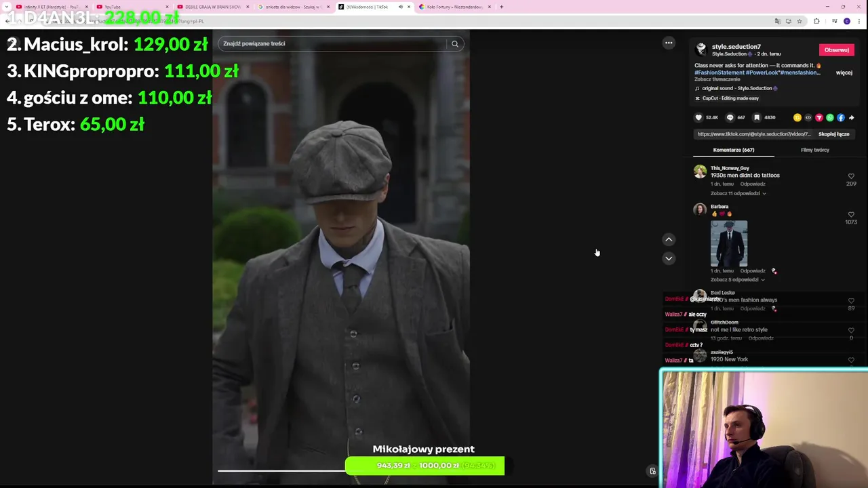Go to previous video with up arrow
The image size is (868, 488).
(669, 239)
